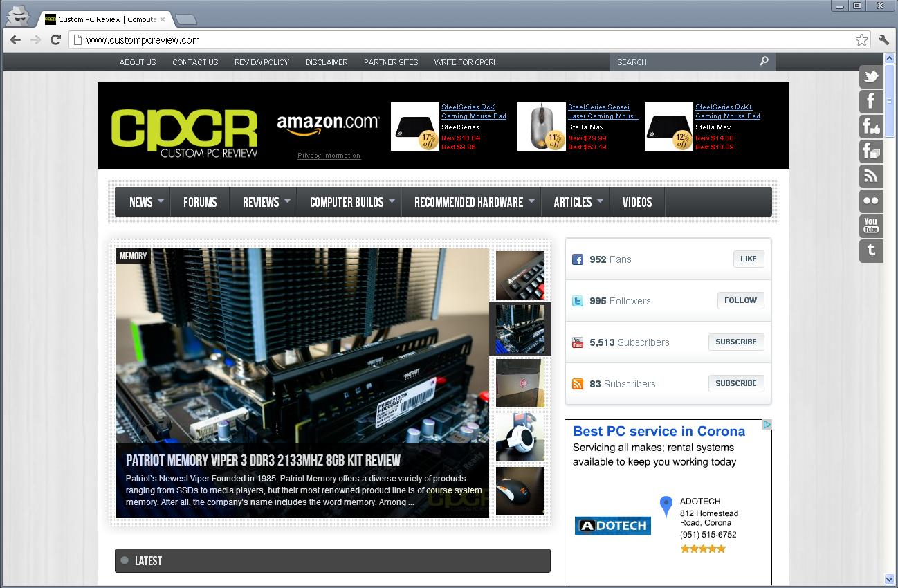Open the Facebook like sidebar icon
Image resolution: width=898 pixels, height=588 pixels.
[x=871, y=126]
